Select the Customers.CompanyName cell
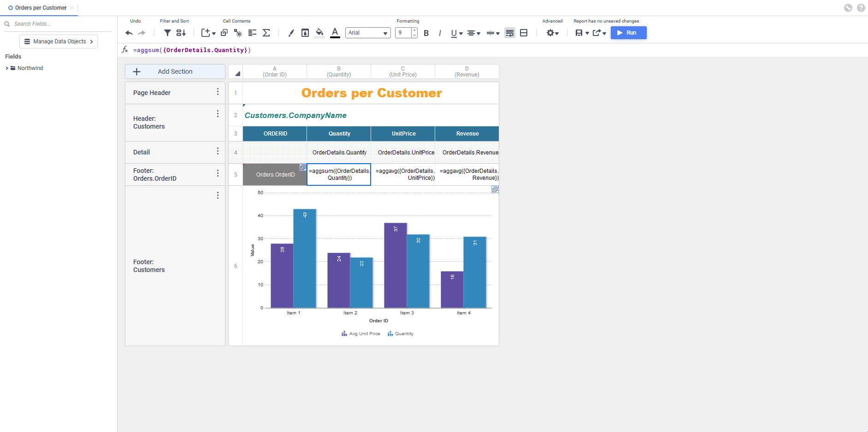This screenshot has height=432, width=868. (371, 115)
